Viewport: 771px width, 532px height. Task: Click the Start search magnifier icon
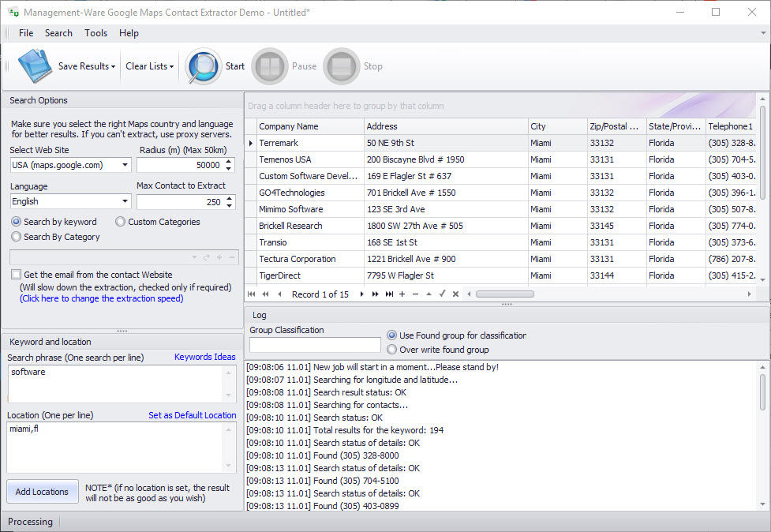[204, 66]
